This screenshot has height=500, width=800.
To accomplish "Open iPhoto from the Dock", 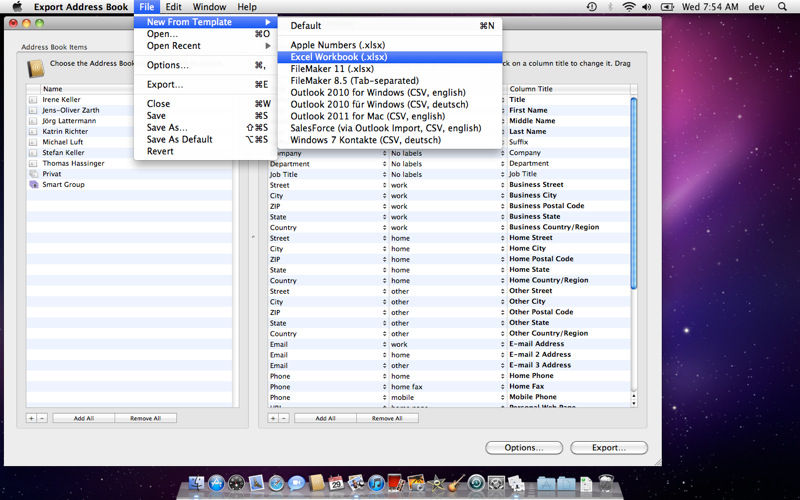I will [416, 483].
